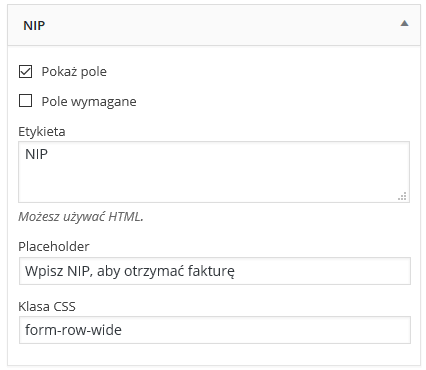This screenshot has width=426, height=370.
Task: Collapse the NIP panel with the triangle arrow
Action: pos(404,23)
